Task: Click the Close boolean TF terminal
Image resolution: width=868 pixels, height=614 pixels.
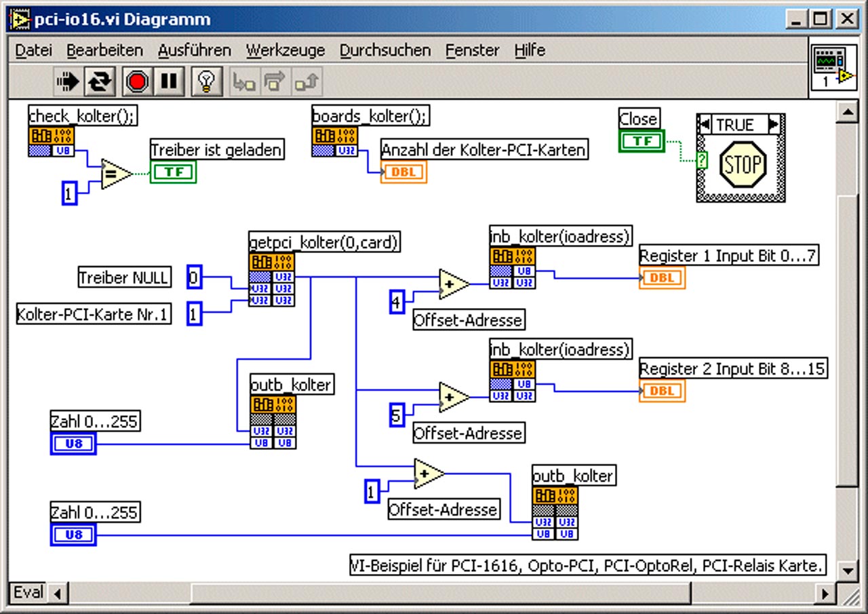Action: coord(642,140)
